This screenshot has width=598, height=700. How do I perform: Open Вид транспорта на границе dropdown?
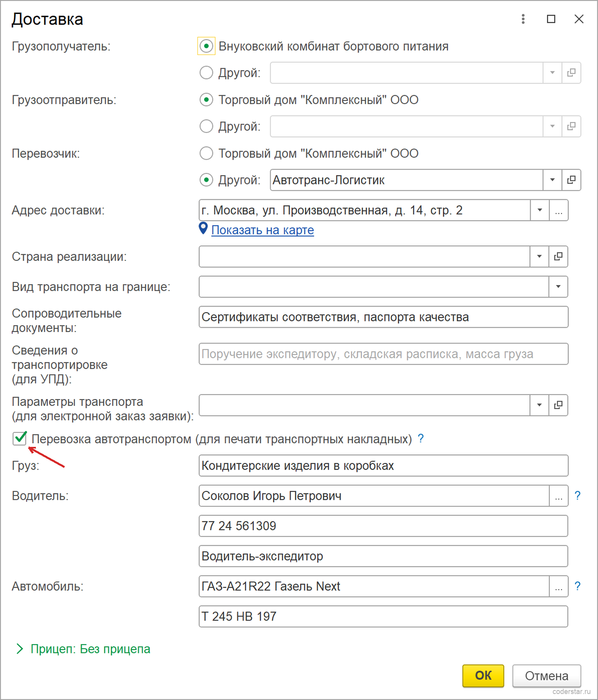click(x=558, y=287)
